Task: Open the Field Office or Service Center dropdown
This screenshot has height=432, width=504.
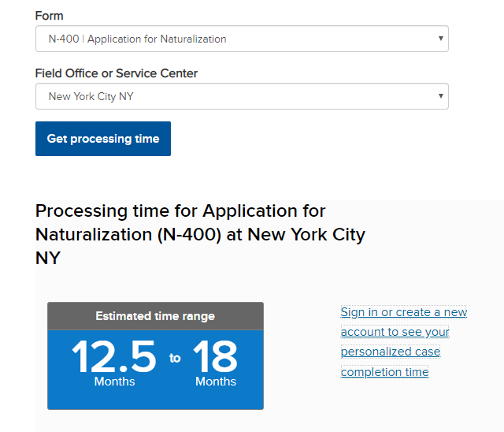Action: (x=242, y=96)
